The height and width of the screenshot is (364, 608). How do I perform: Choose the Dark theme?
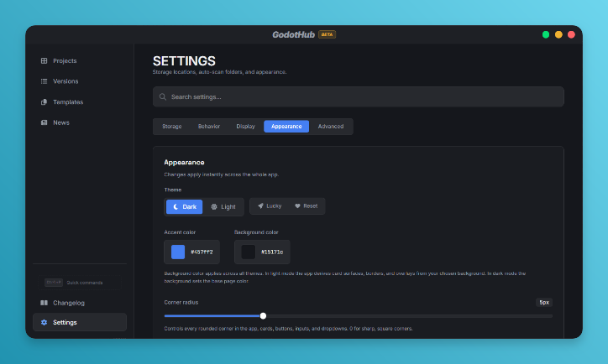click(x=185, y=207)
